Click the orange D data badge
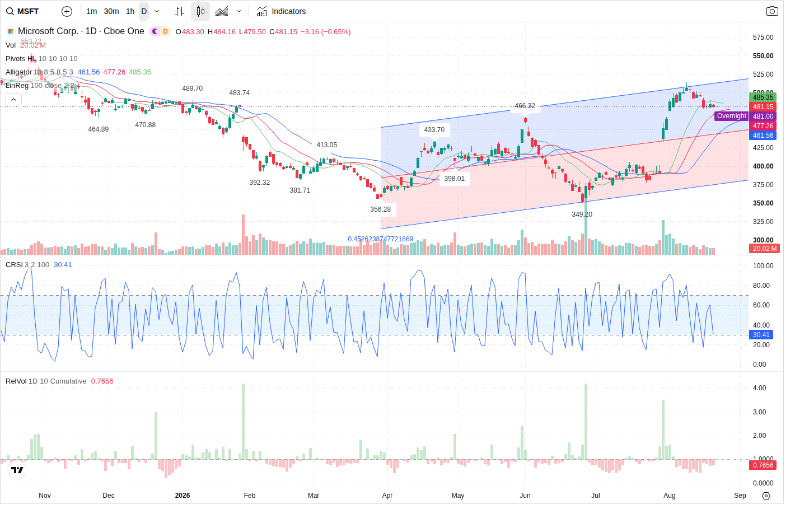This screenshot has height=532, width=795. coord(165,31)
